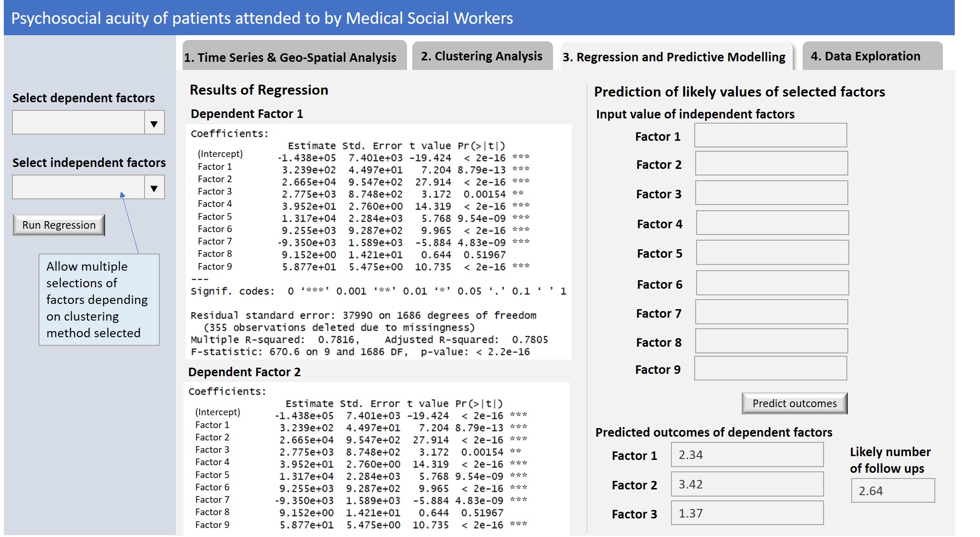Open the Clustering Analysis tab
Screen dimensions: 980x537
[481, 56]
